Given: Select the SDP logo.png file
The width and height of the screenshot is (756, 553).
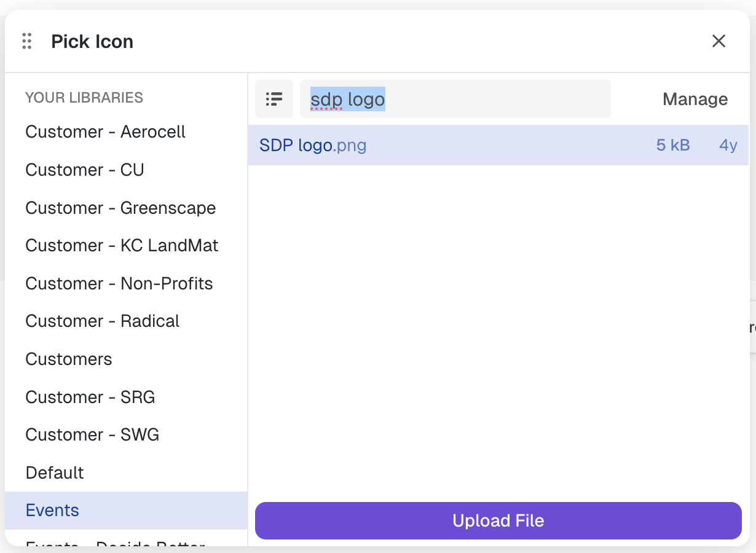Looking at the screenshot, I should pyautogui.click(x=498, y=145).
